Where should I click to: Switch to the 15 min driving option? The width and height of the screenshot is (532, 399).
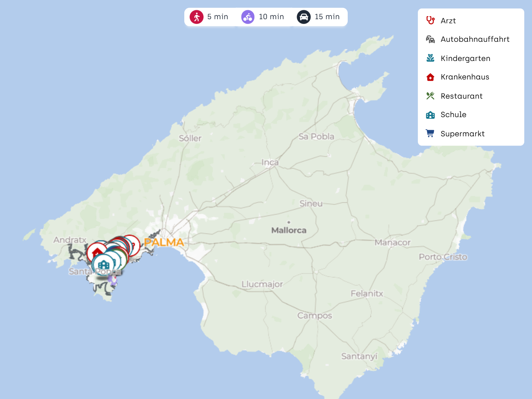(x=319, y=17)
